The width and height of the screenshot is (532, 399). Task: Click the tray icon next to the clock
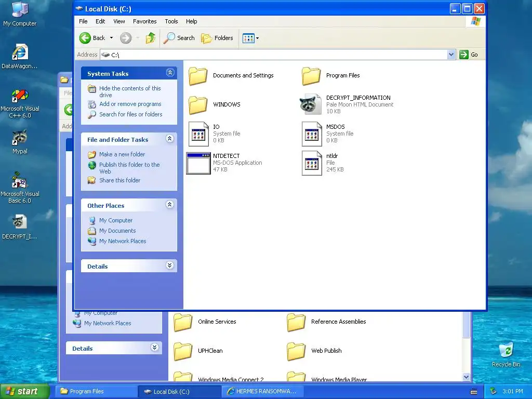(x=494, y=392)
